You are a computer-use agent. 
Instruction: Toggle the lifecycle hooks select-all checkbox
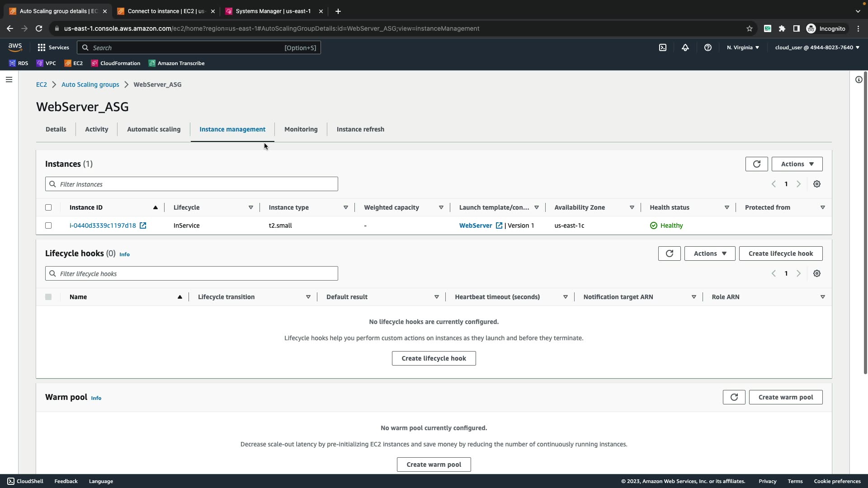click(48, 297)
